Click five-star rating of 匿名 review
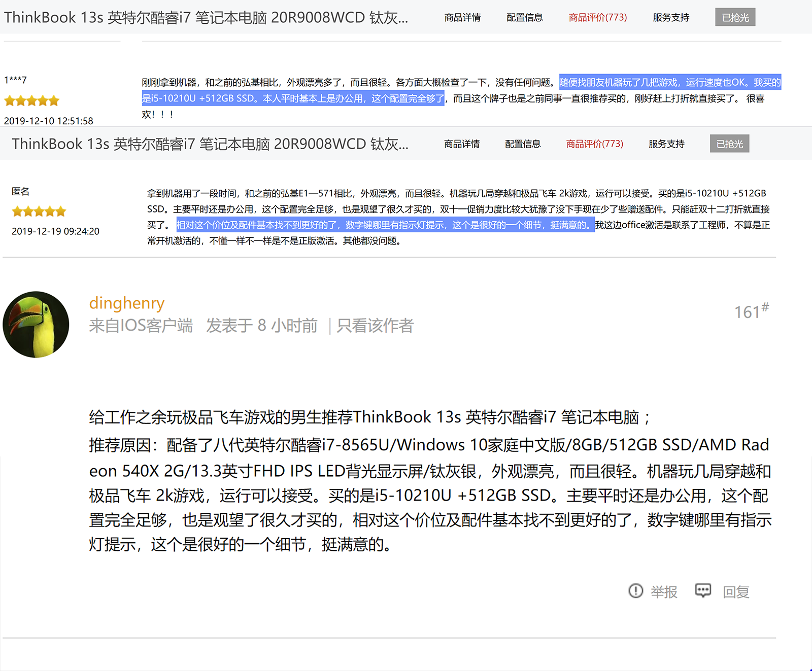 tap(39, 211)
